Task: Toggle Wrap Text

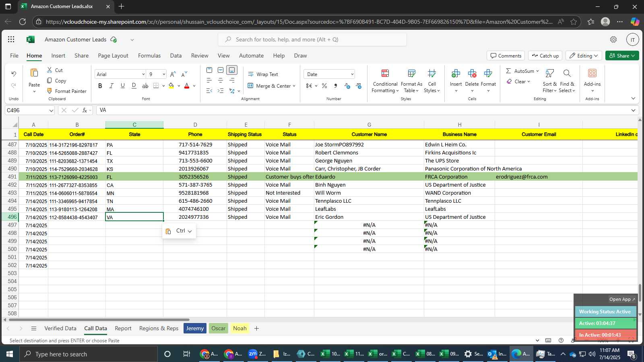Action: click(x=263, y=74)
